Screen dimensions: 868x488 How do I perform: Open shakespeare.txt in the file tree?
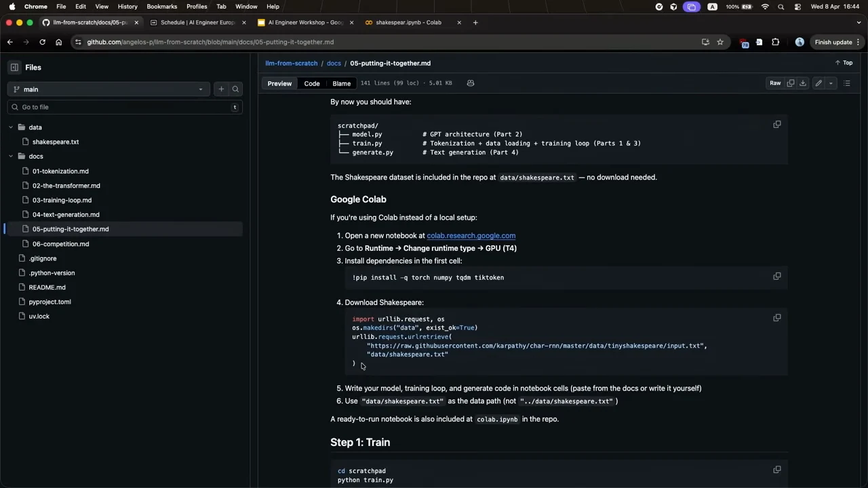pos(56,142)
